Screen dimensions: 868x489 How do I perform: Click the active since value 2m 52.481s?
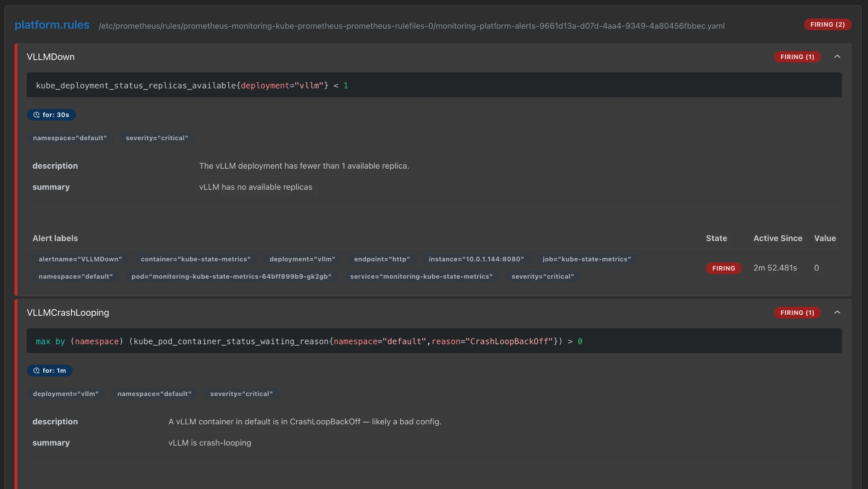click(775, 268)
